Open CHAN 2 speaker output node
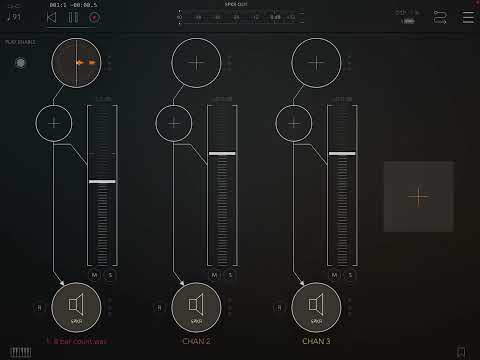This screenshot has height=360, width=480. pos(196,307)
